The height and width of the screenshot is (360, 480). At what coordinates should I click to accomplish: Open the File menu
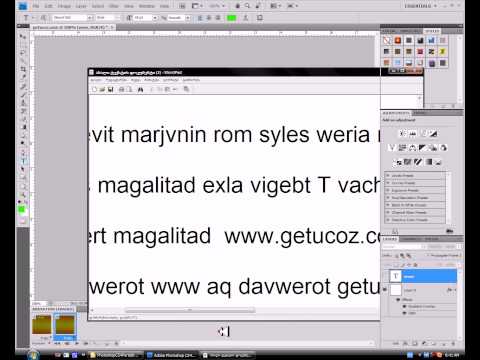36,6
